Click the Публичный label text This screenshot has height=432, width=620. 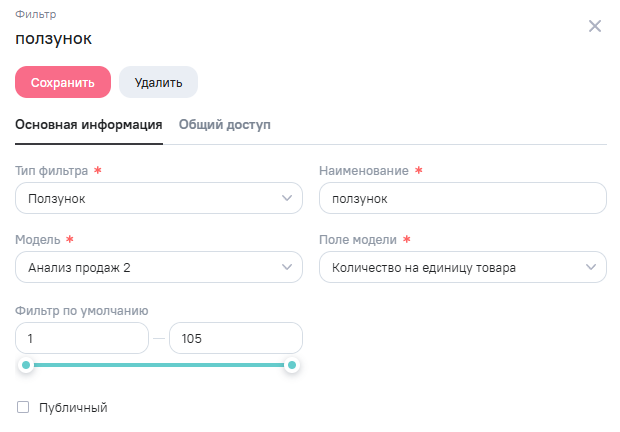tap(72, 407)
